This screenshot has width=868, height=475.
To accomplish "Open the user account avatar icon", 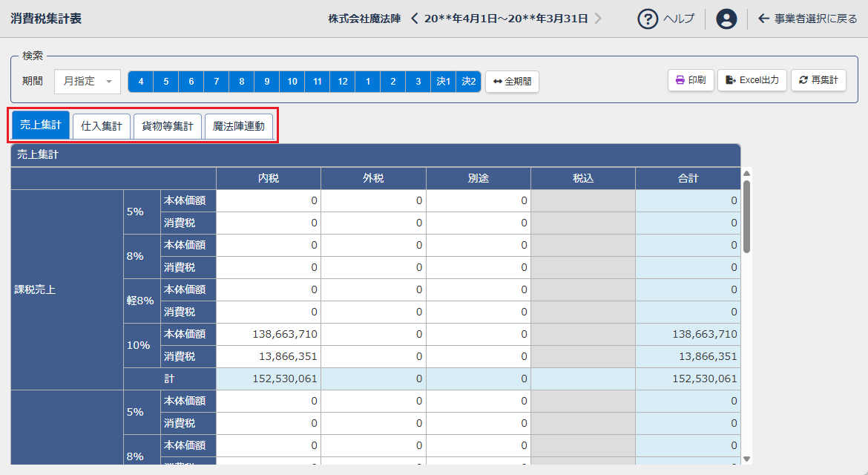I will 726,19.
